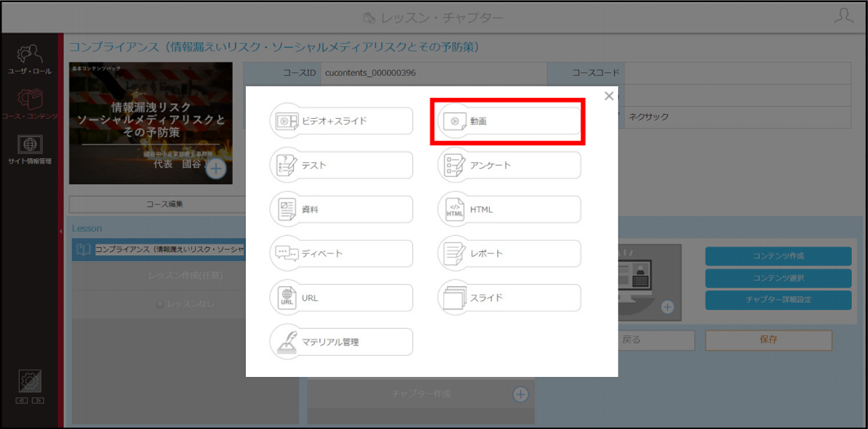Image resolution: width=868 pixels, height=429 pixels.
Task: Click the レッスン・チャプター page title
Action: pyautogui.click(x=442, y=18)
